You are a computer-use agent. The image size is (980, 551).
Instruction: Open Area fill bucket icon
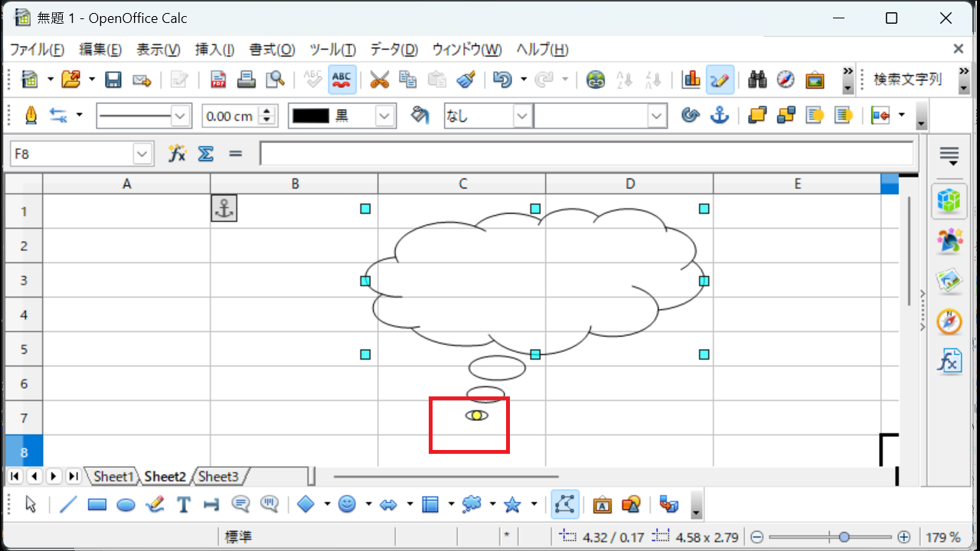click(420, 116)
